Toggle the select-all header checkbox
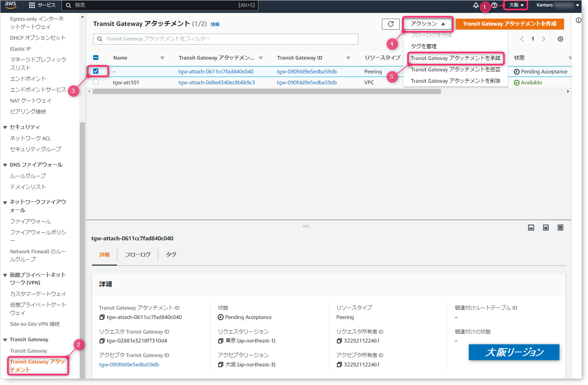The height and width of the screenshot is (385, 588). point(96,58)
